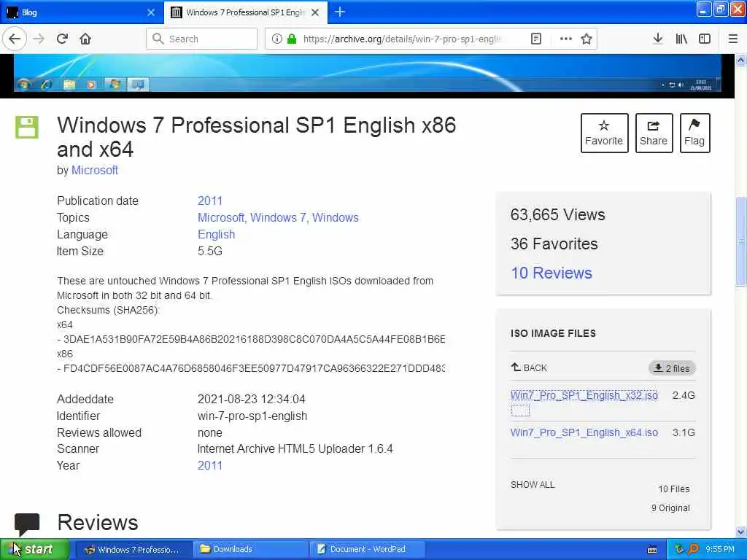Click the 63,665 Views text

pyautogui.click(x=558, y=215)
